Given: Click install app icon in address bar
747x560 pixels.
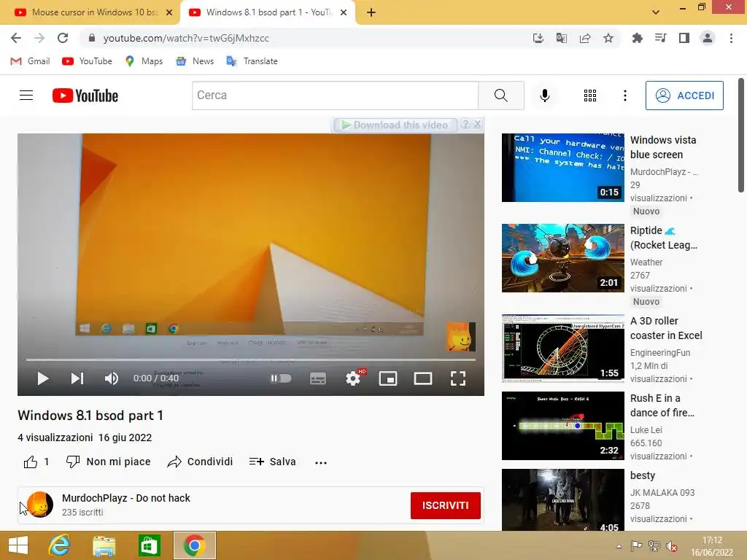Looking at the screenshot, I should coord(538,38).
